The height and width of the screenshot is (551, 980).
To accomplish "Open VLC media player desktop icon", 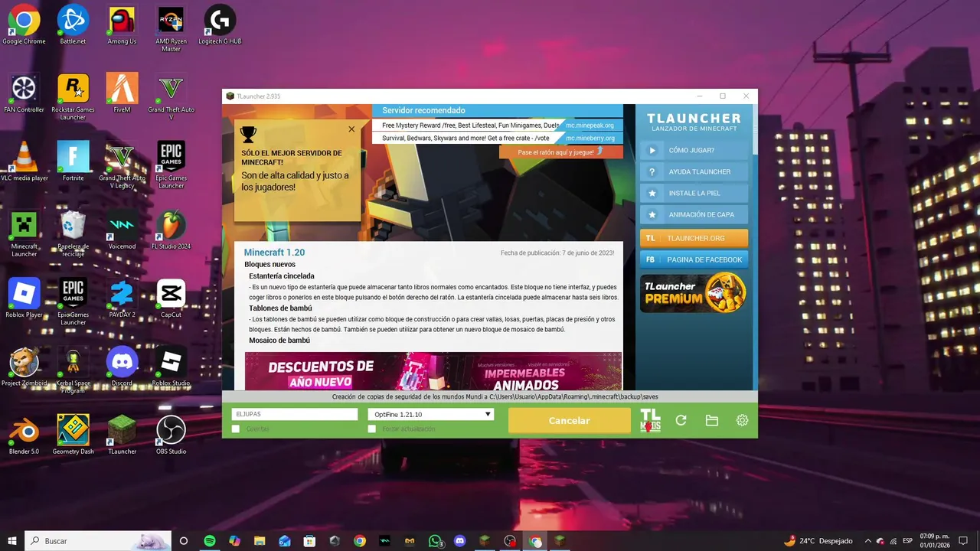I will coord(24,161).
